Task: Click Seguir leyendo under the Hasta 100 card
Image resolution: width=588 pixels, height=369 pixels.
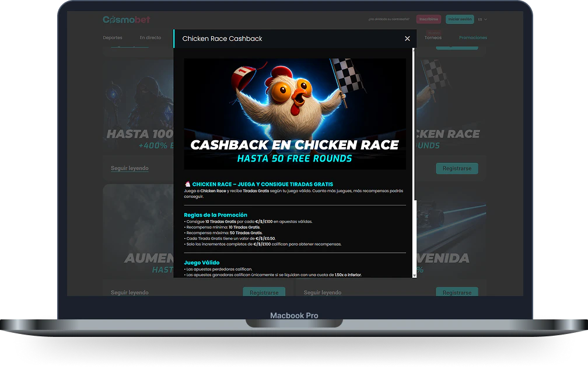Action: [129, 168]
